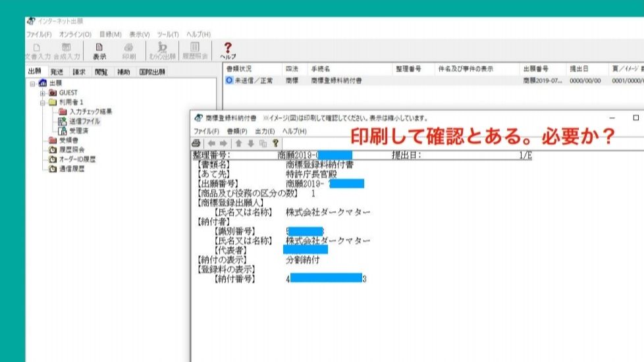Click the red question mark ヘルプ icon
The height and width of the screenshot is (362, 644).
click(x=228, y=51)
